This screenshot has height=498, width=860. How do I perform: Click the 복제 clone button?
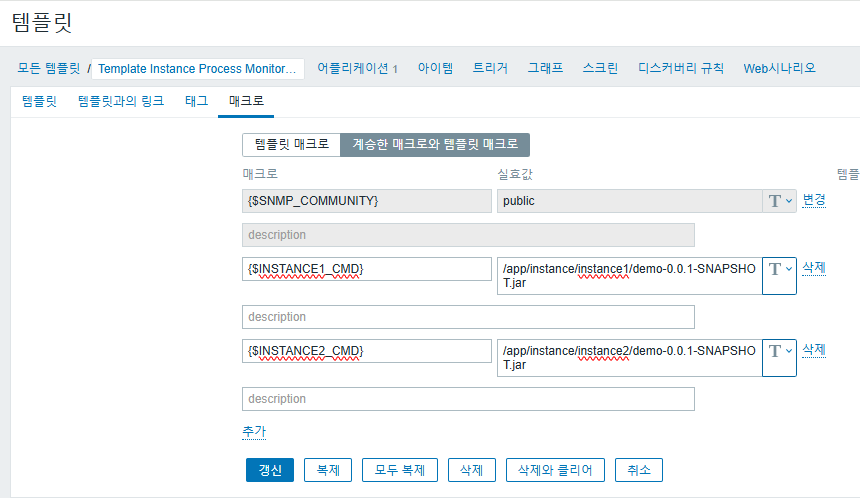click(328, 470)
